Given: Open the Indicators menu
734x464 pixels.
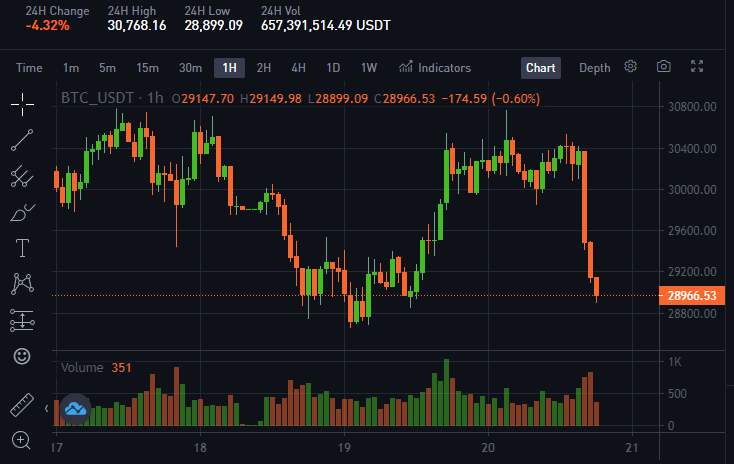Looking at the screenshot, I should [435, 68].
